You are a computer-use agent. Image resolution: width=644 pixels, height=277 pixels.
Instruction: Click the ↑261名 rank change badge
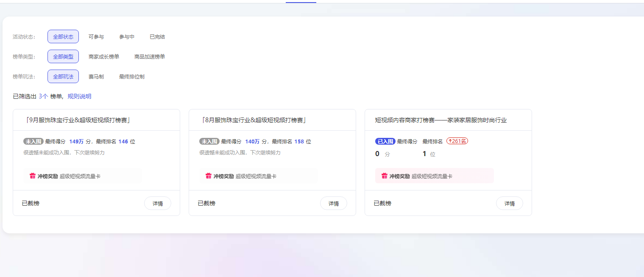[457, 141]
